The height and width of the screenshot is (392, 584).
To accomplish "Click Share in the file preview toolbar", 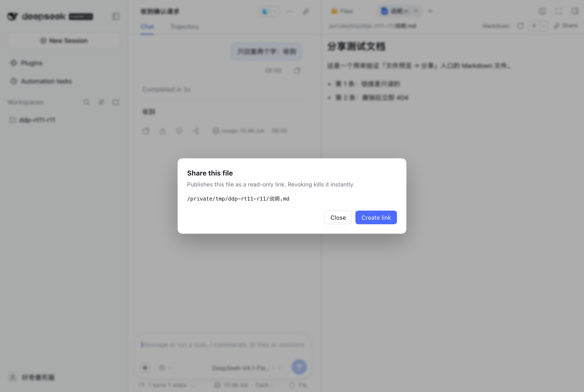I will 566,26.
